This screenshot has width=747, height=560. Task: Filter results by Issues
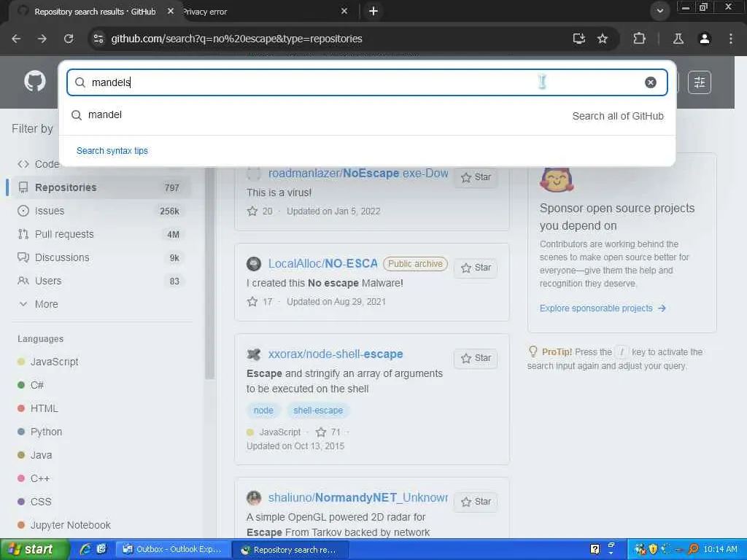click(x=99, y=211)
